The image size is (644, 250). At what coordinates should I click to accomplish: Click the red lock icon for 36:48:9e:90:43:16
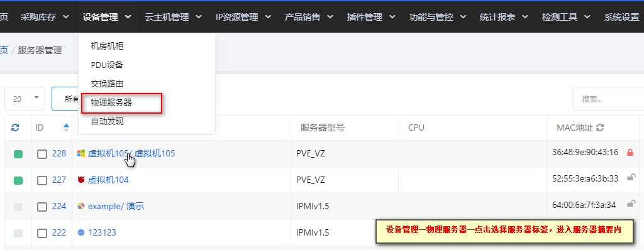coord(630,152)
